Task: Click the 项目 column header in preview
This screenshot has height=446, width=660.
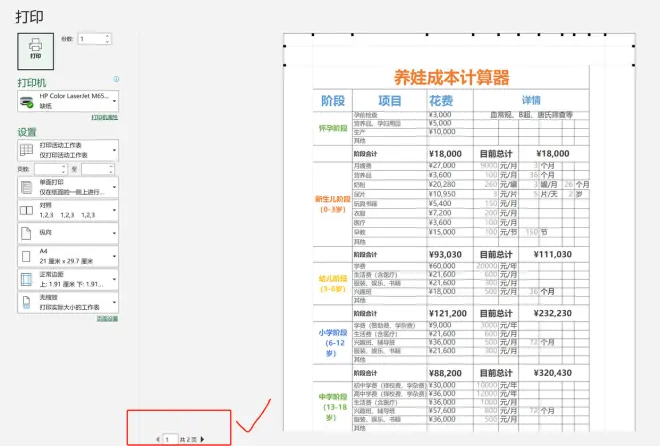Action: click(x=390, y=101)
